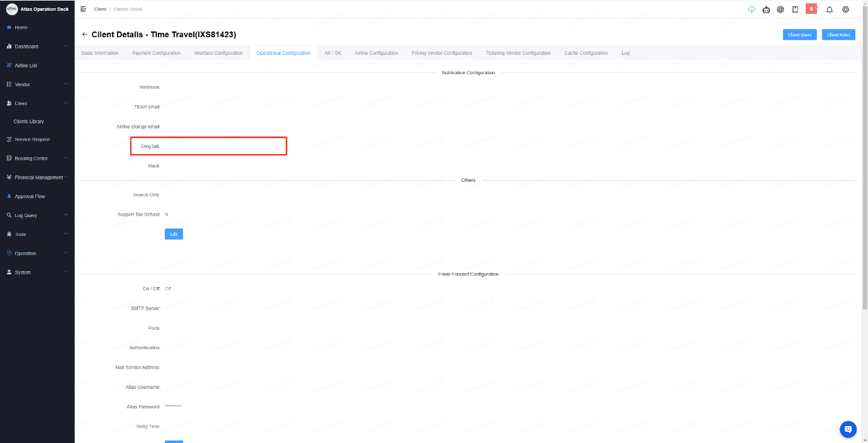Click the red bug report icon
This screenshot has height=443, width=868.
pos(811,9)
